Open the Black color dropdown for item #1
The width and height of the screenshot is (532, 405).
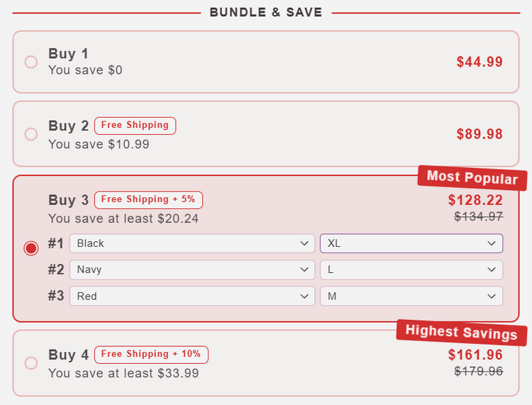pyautogui.click(x=192, y=243)
